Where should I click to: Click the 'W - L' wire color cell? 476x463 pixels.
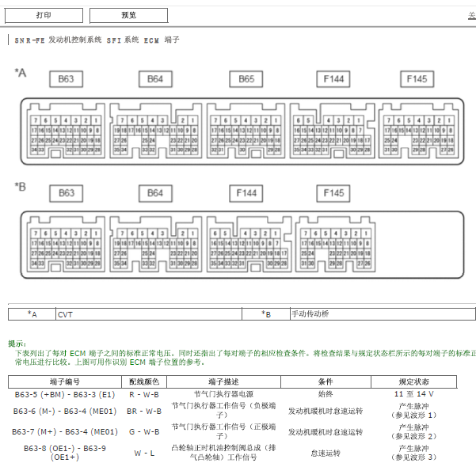coord(144,453)
